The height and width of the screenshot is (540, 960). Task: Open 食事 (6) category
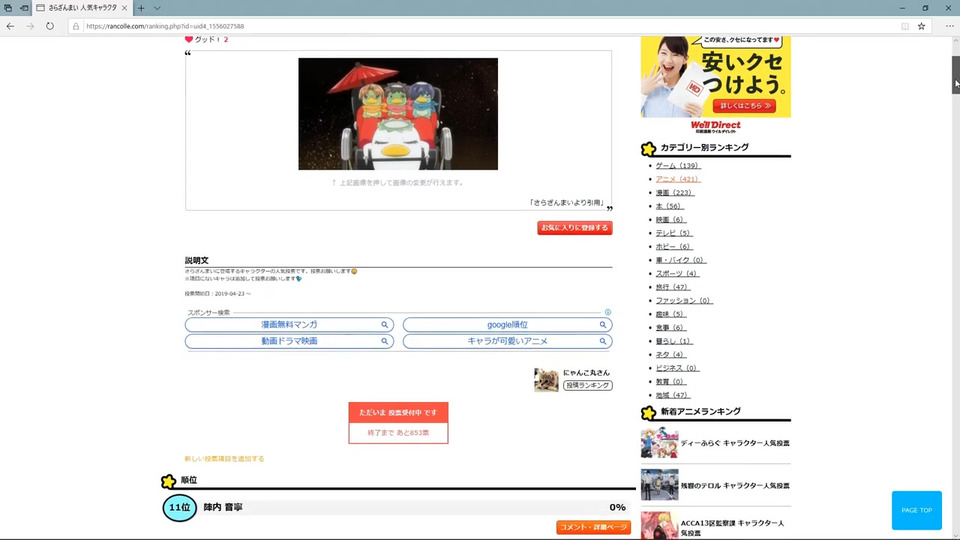coord(670,328)
